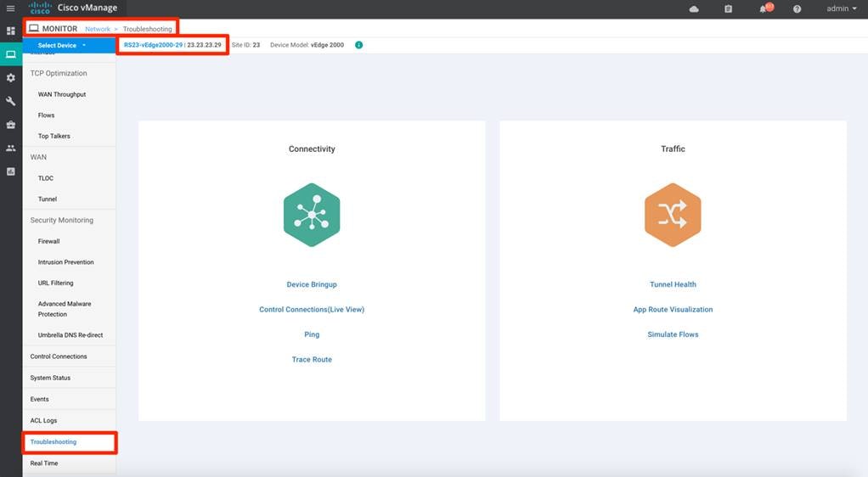Image resolution: width=868 pixels, height=477 pixels.
Task: Click the WAN section header
Action: [x=38, y=157]
